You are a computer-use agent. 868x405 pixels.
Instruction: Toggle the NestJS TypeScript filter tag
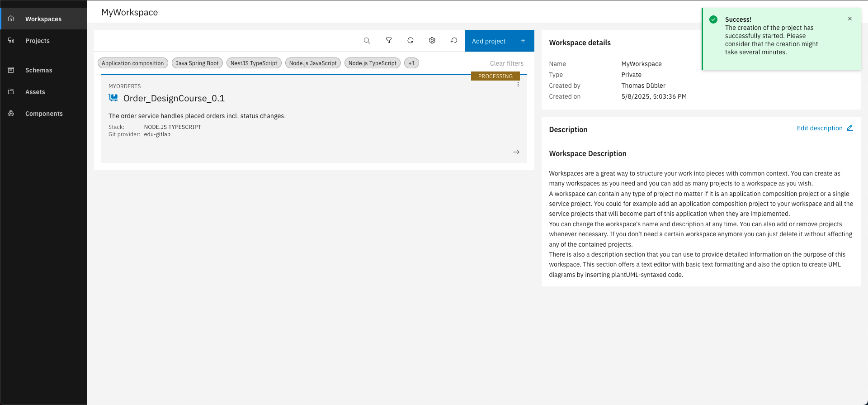pyautogui.click(x=254, y=63)
